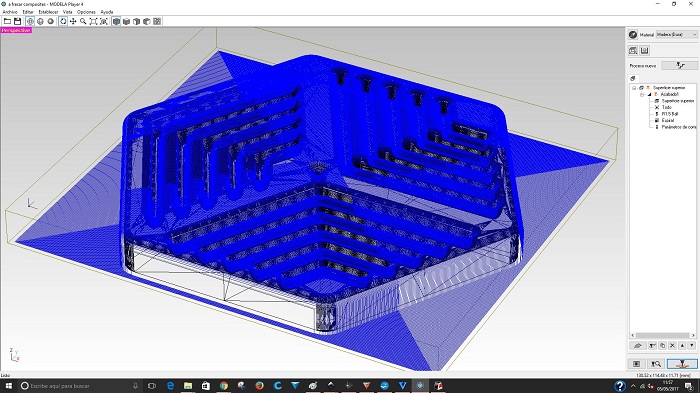The image size is (700, 393).
Task: Open the Windows Start menu
Action: [8, 385]
